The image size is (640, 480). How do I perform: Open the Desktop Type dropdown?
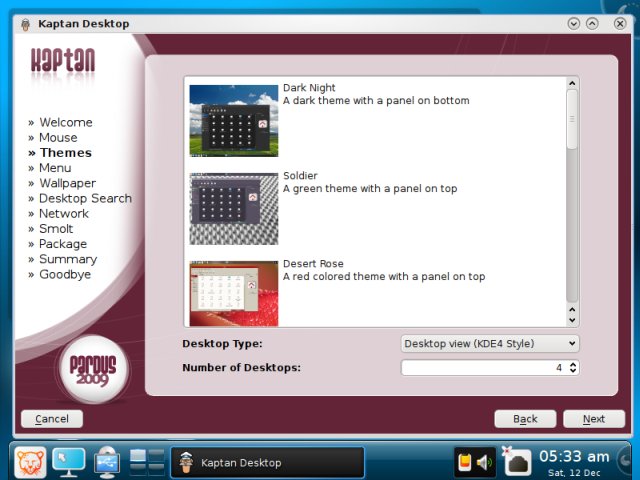tap(490, 344)
